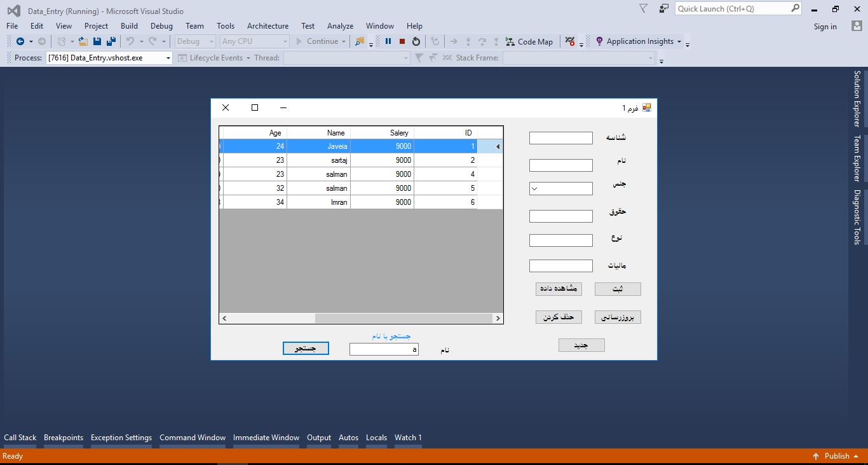Click the Navigate Backward arrow icon
Screen dimensions: 868x465
point(20,41)
